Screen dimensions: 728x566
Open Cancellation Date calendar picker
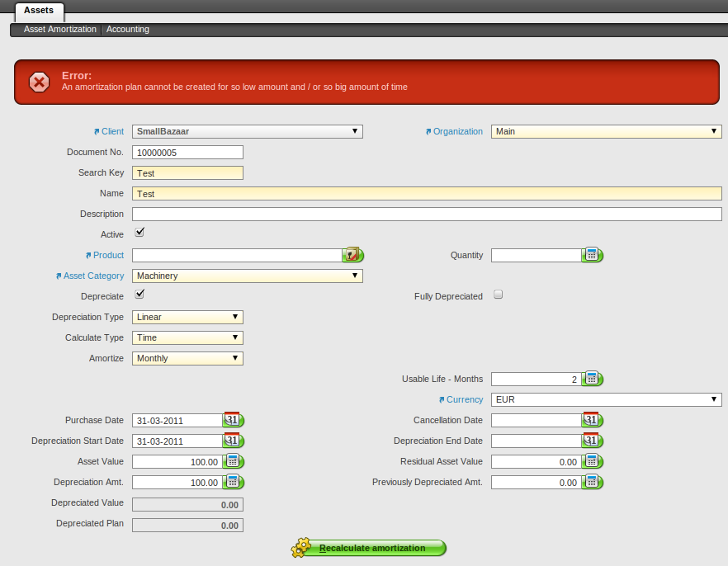tap(592, 420)
